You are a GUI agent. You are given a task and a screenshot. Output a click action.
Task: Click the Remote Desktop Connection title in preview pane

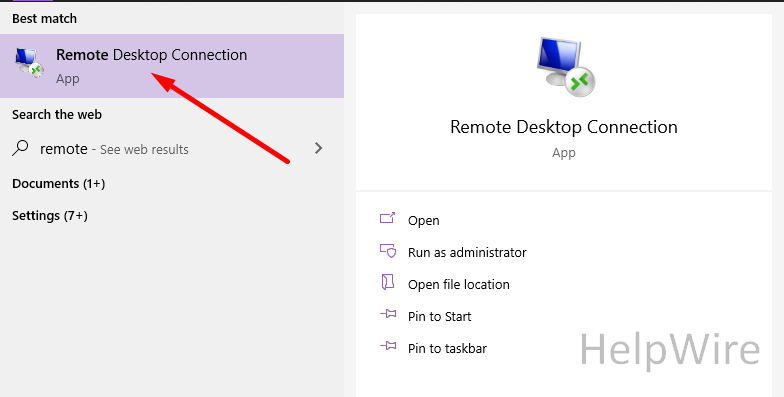pos(564,127)
